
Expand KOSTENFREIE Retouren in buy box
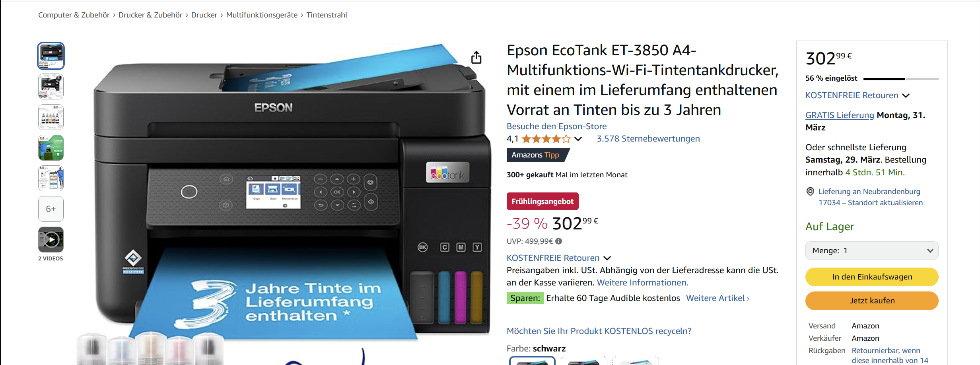[906, 95]
